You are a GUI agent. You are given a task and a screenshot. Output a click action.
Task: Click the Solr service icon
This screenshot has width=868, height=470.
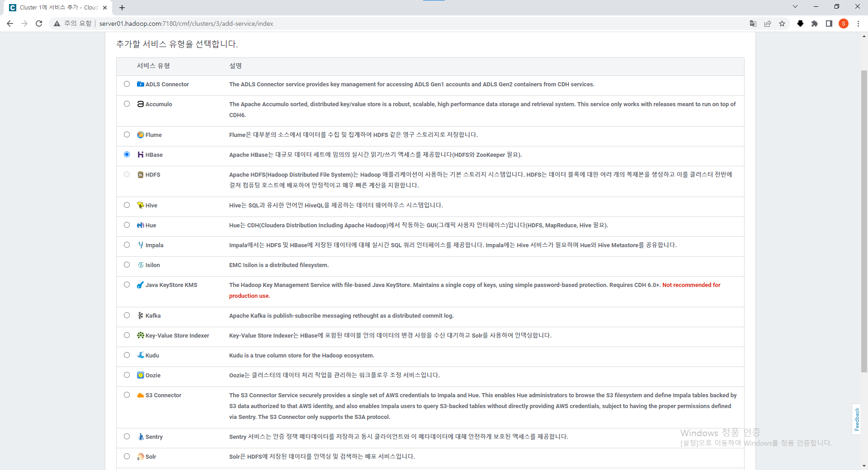[x=141, y=456]
